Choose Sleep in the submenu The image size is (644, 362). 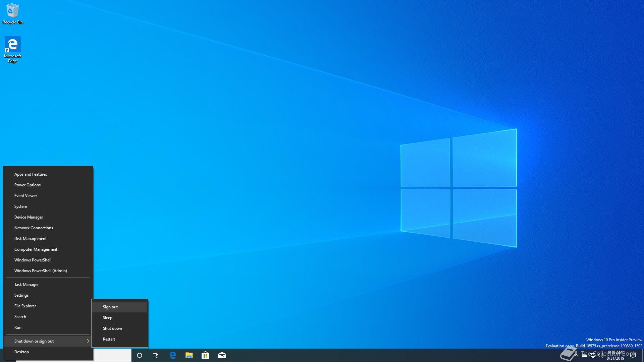click(x=120, y=318)
